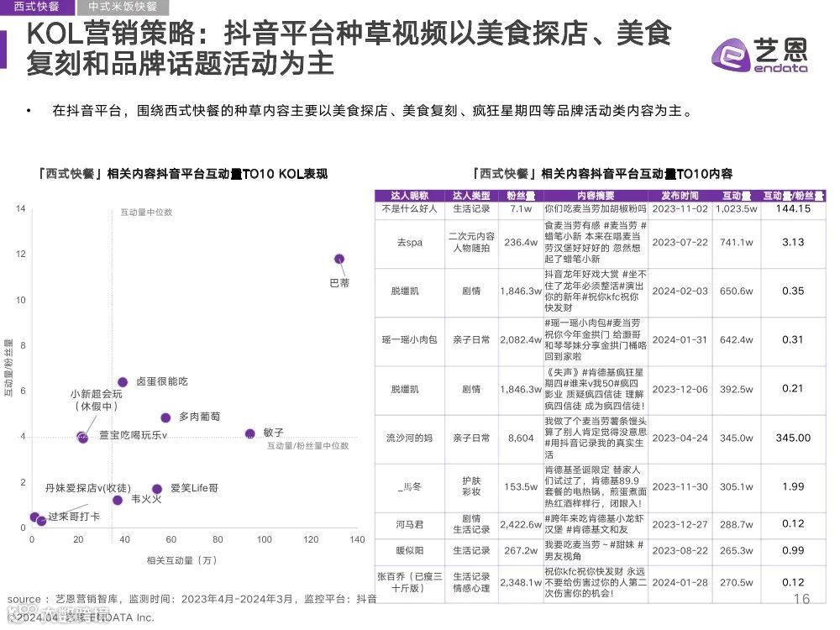Open the 中式米饭快餐 tab
This screenshot has width=840, height=630.
click(x=123, y=7)
